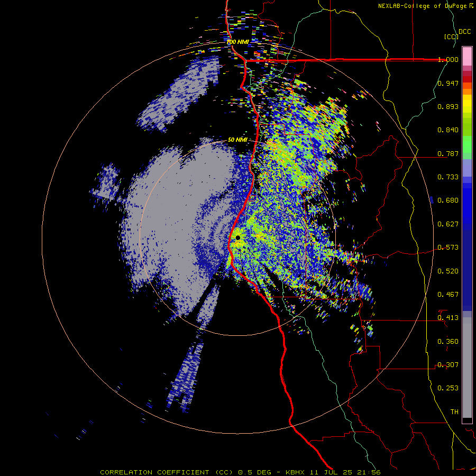Click the [CC] units label
476x476 pixels.
coord(451,36)
